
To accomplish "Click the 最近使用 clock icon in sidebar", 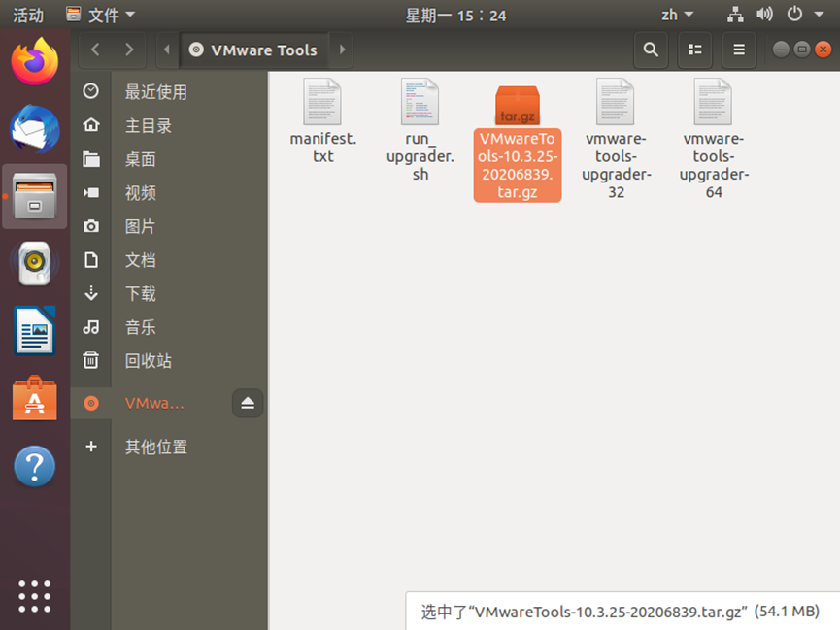I will 91,91.
